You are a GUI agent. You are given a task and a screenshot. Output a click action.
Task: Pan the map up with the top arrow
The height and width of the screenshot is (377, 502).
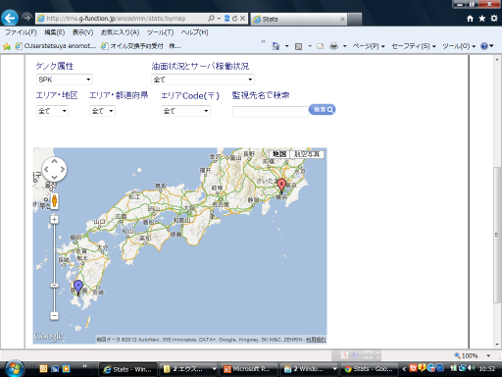[x=54, y=161]
